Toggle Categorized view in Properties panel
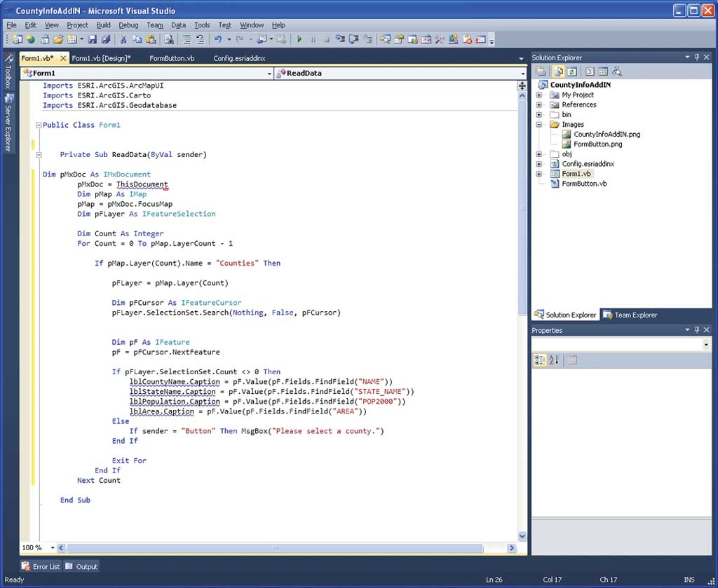This screenshot has width=718, height=588. pyautogui.click(x=539, y=360)
